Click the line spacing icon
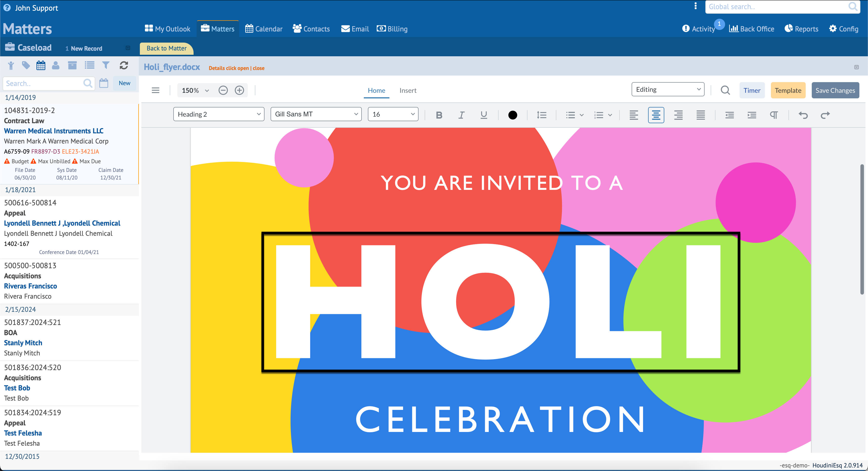Screen dimensions: 868x471 coord(541,115)
